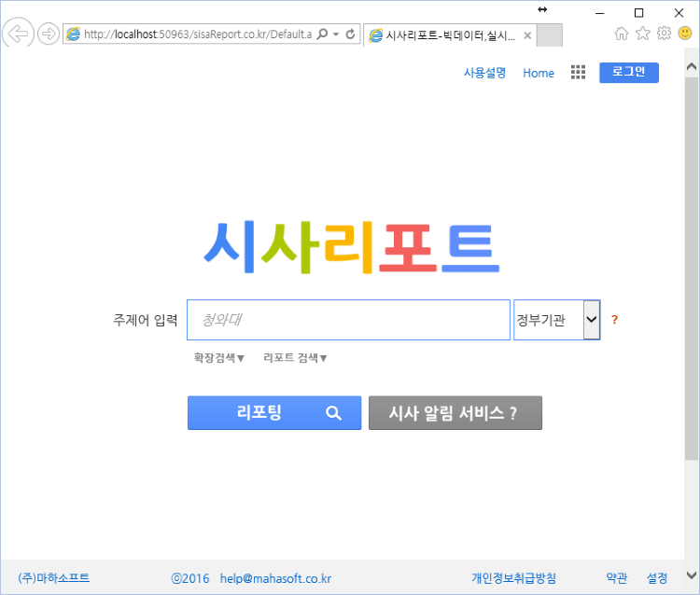Open the blank new tab button
This screenshot has height=595, width=700.
point(550,35)
